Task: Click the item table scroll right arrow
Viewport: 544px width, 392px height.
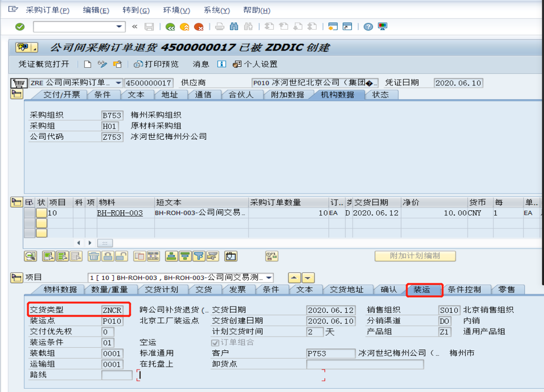Action: [x=90, y=243]
